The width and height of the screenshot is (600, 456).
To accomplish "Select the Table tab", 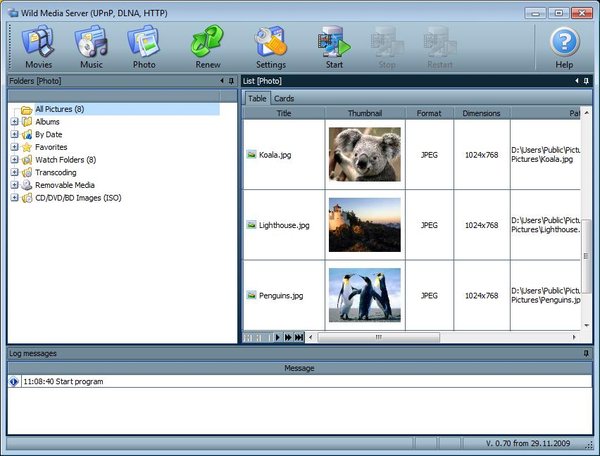I will pyautogui.click(x=257, y=99).
